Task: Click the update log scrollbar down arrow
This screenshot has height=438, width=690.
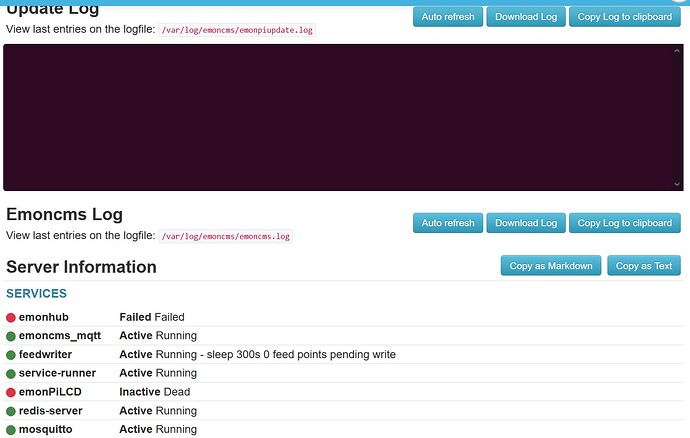Action: pyautogui.click(x=677, y=184)
